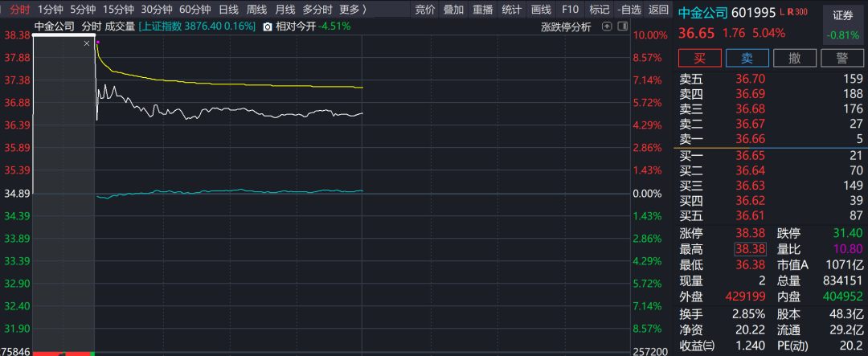868x356 pixels.
Task: Open the 证券 sector box
Action: [x=842, y=26]
